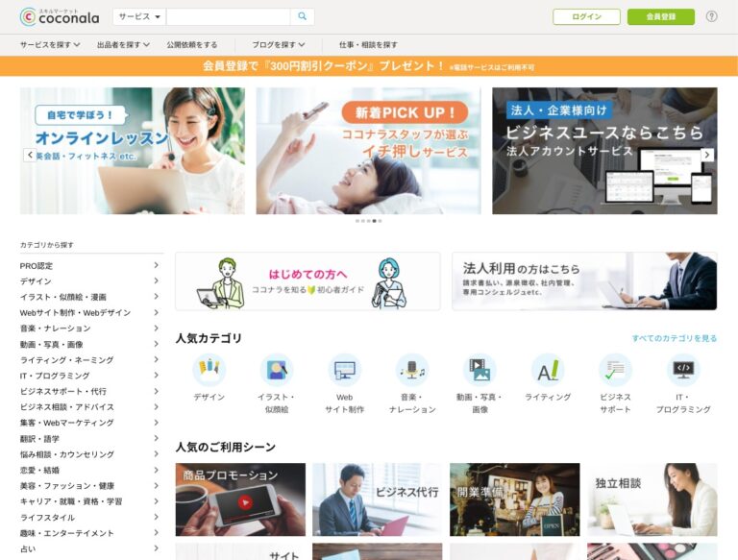Select the Webサイト制作 category icon

click(345, 370)
